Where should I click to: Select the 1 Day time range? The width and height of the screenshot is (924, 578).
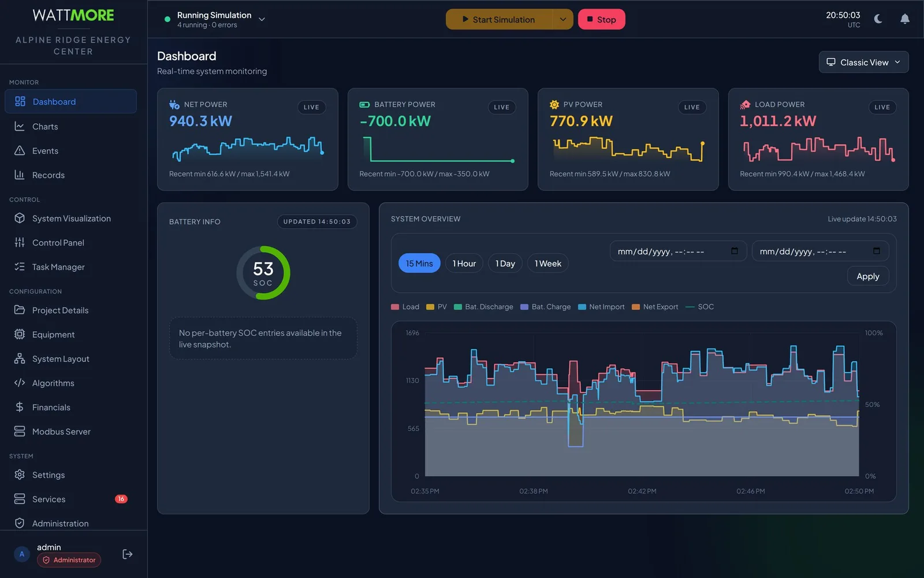click(505, 264)
